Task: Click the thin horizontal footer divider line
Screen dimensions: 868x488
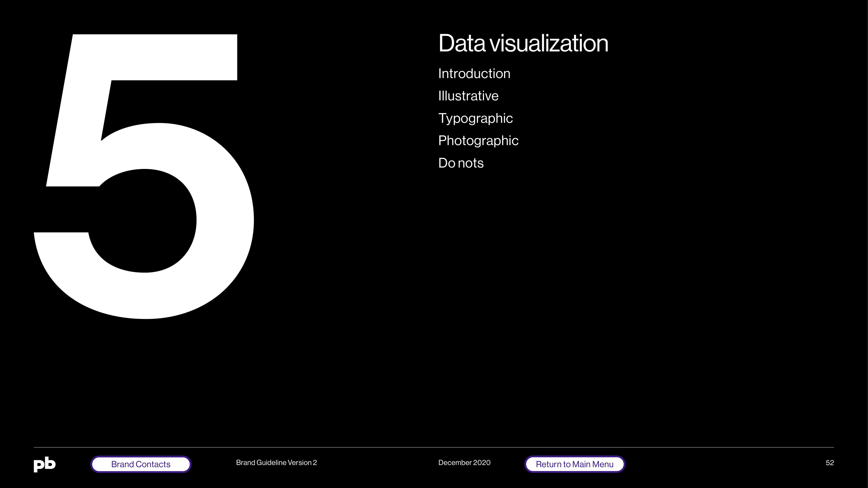Action: pyautogui.click(x=434, y=447)
